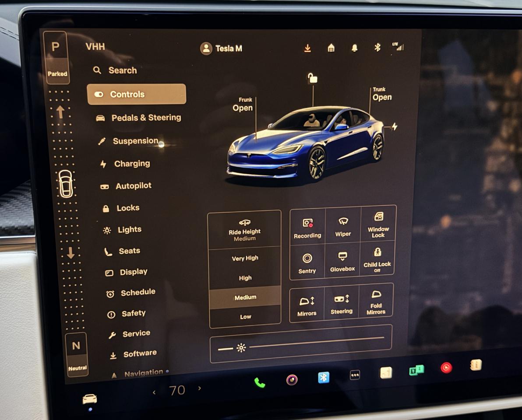The image size is (522, 420).
Task: Open the Wiper controls
Action: click(343, 227)
